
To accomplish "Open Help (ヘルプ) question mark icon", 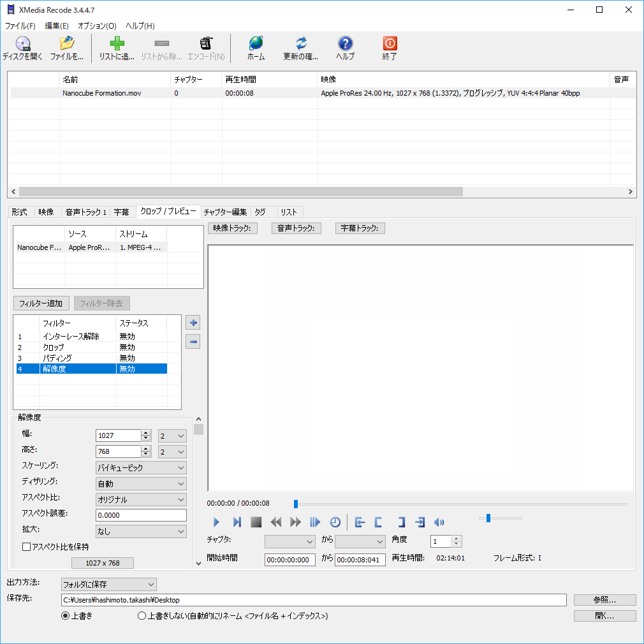I will click(346, 43).
